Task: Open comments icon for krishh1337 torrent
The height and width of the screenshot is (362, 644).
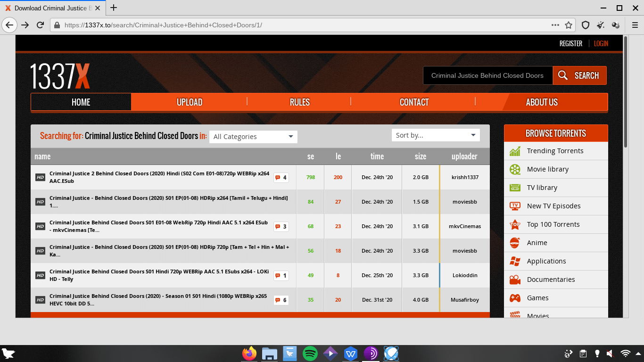Action: pos(281,178)
